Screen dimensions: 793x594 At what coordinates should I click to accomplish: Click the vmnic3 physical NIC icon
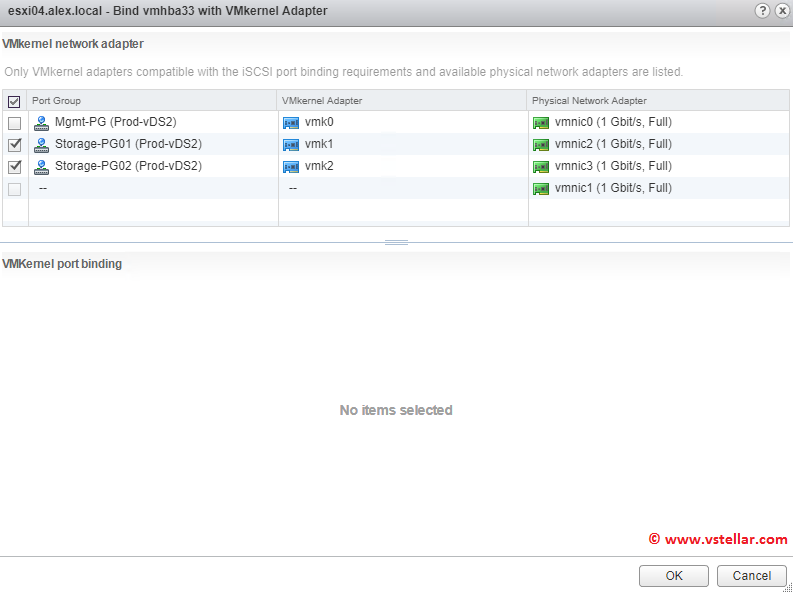coord(541,167)
